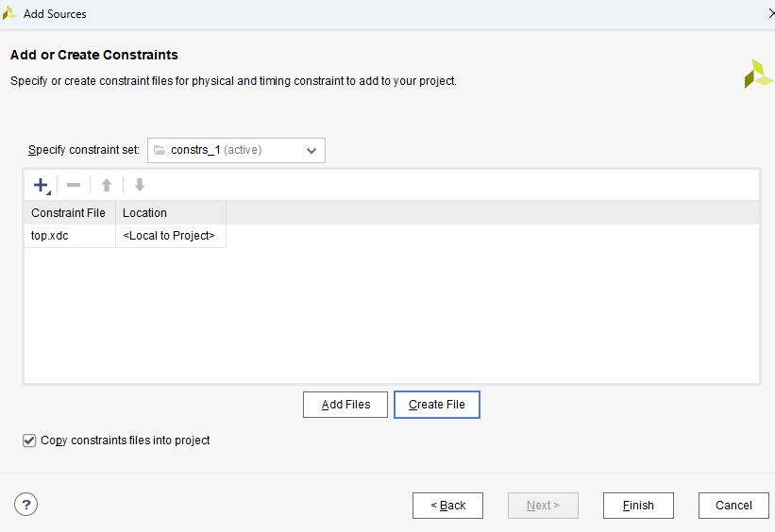Click the folder icon in the constraint set box
This screenshot has width=775, height=532.
pyautogui.click(x=160, y=150)
